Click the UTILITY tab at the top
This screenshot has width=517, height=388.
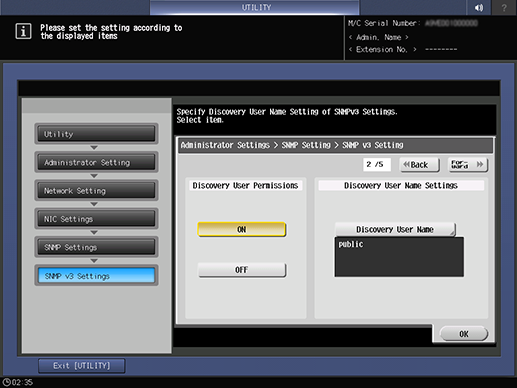click(255, 7)
